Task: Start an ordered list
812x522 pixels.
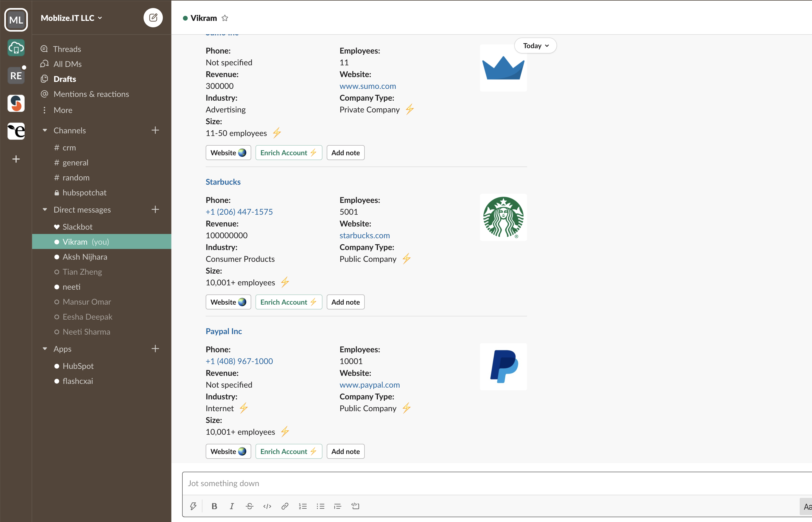Action: (x=302, y=506)
